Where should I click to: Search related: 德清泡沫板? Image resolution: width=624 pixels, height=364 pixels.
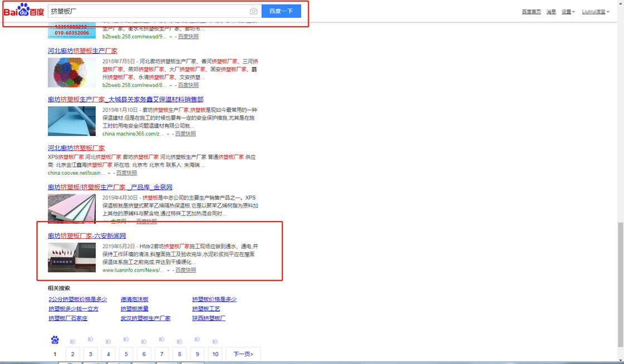point(134,299)
